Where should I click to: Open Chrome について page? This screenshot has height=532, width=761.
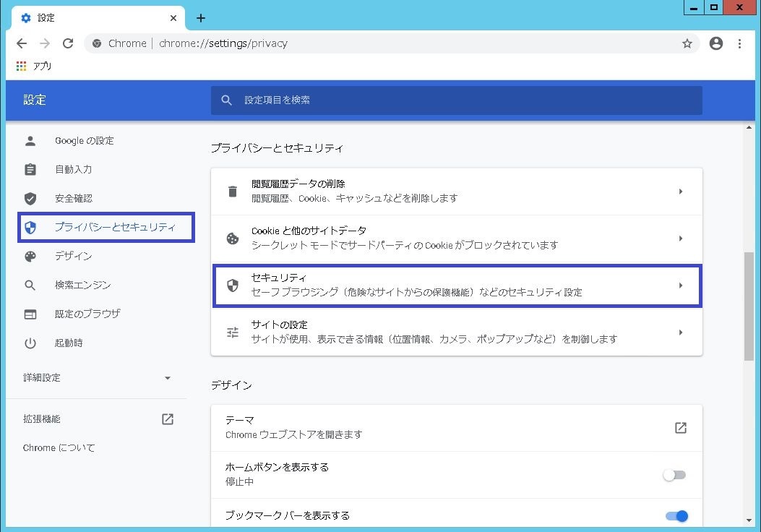[x=59, y=448]
